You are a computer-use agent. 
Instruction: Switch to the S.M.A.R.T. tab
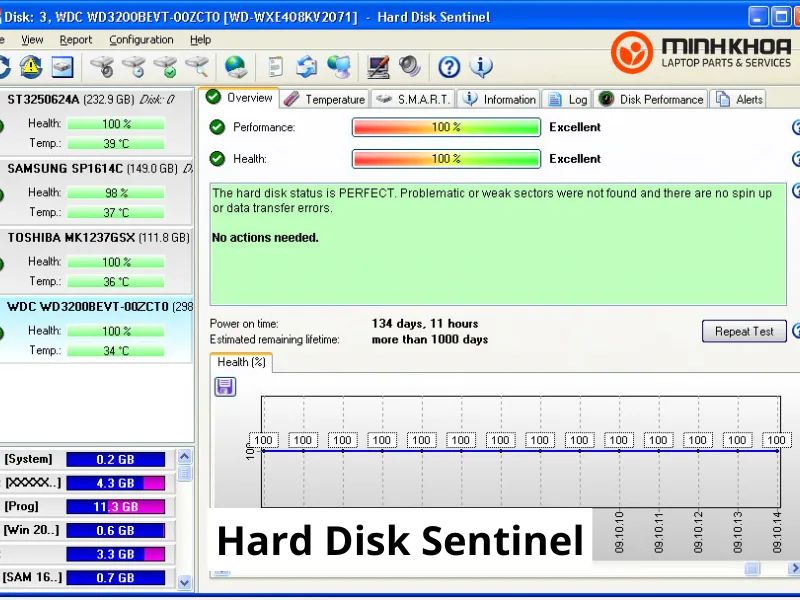(415, 99)
